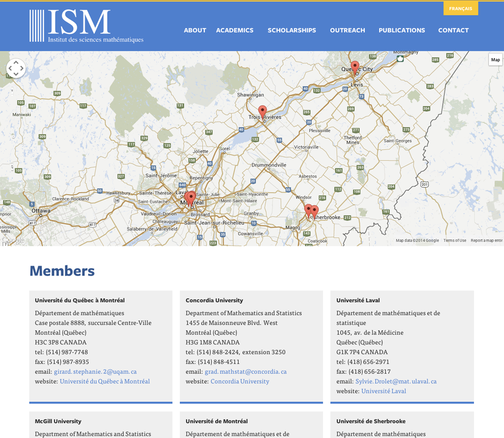Click the Université de Montréal card title
Viewport: 504px width, 438px height.
pyautogui.click(x=217, y=421)
